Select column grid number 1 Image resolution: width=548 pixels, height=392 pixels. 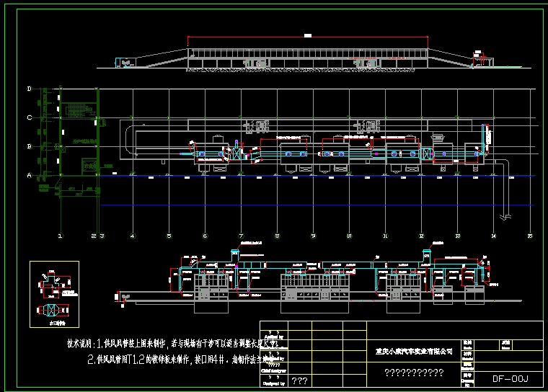click(61, 235)
